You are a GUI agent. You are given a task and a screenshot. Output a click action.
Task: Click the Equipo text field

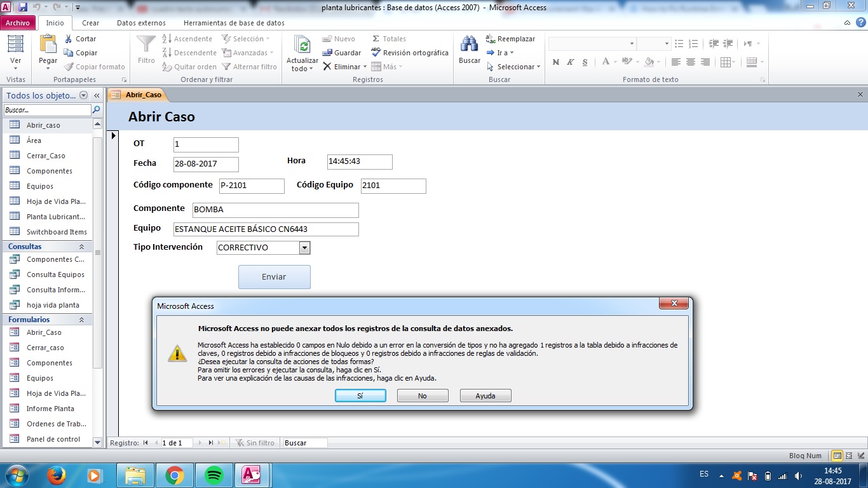pos(266,229)
